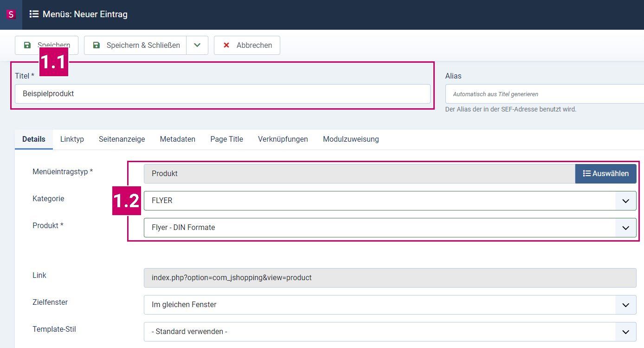This screenshot has height=348, width=644.
Task: Click the Menüeintragstyp field showing Produkt
Action: point(360,174)
